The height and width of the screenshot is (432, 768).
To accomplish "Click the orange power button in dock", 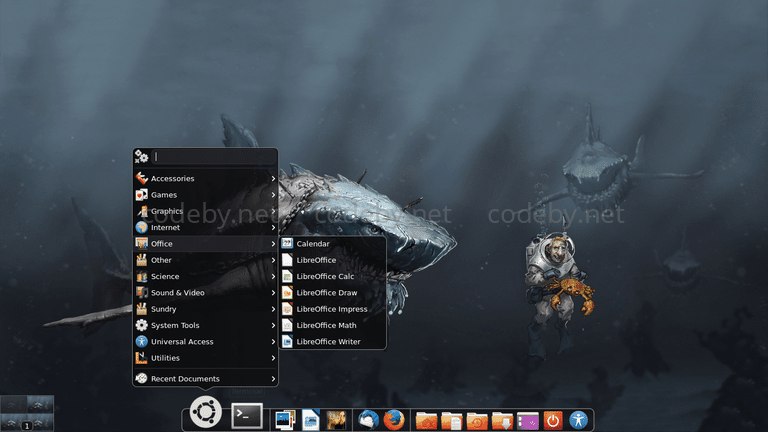I will 553,420.
